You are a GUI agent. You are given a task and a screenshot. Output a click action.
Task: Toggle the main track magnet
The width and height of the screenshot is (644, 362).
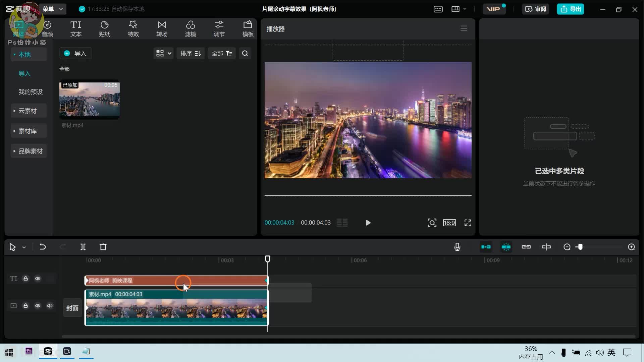(x=486, y=247)
